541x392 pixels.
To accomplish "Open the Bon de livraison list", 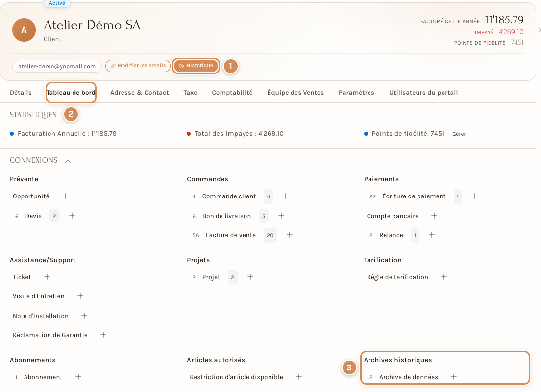I will point(227,216).
